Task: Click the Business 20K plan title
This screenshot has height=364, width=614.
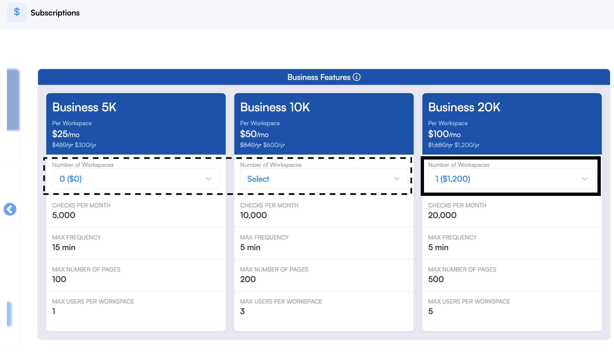Action: click(x=464, y=107)
